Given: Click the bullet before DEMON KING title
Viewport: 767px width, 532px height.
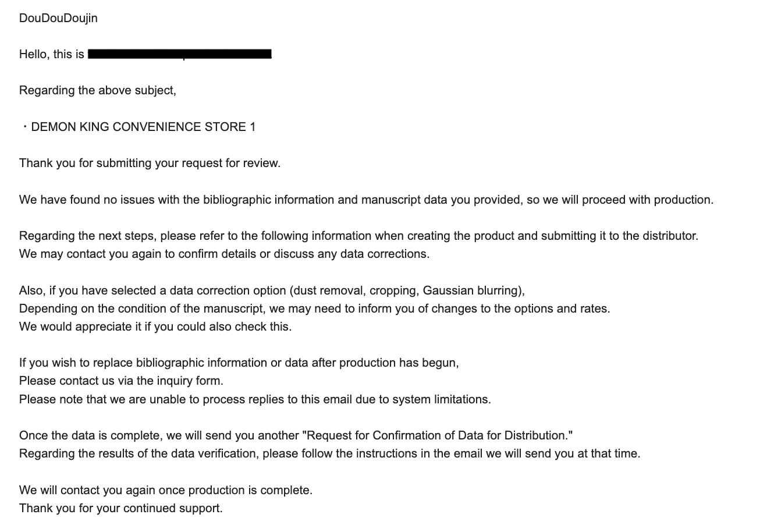Looking at the screenshot, I should tap(25, 127).
